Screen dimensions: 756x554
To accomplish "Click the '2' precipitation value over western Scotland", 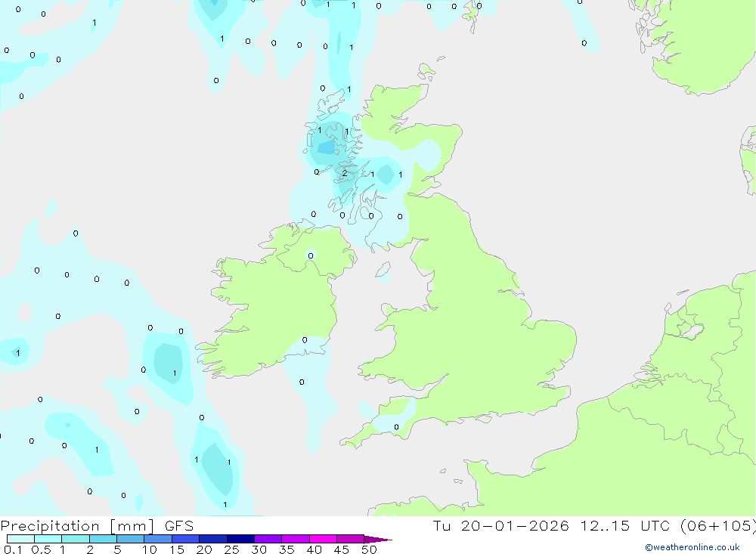I will pos(344,173).
